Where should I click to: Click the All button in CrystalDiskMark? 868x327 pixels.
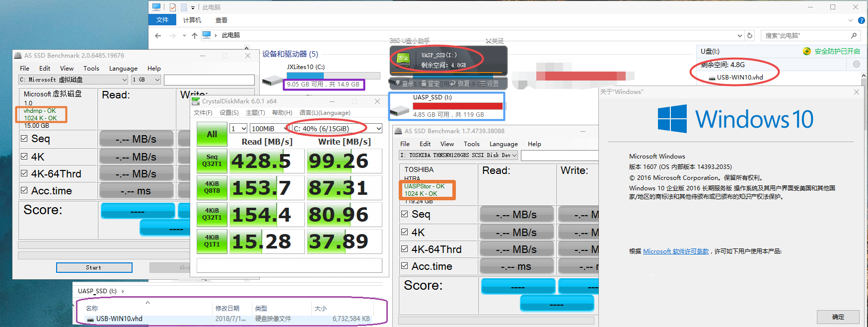click(x=212, y=134)
